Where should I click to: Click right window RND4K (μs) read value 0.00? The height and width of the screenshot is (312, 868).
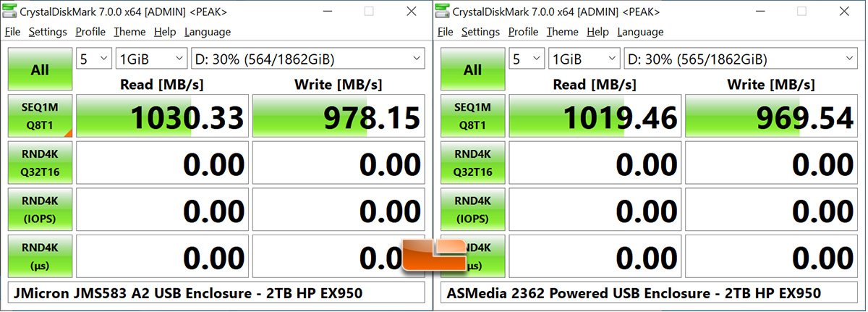595,257
